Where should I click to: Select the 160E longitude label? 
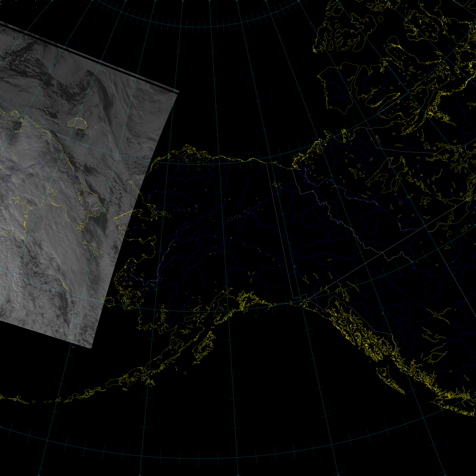pyautogui.click(x=52, y=1)
